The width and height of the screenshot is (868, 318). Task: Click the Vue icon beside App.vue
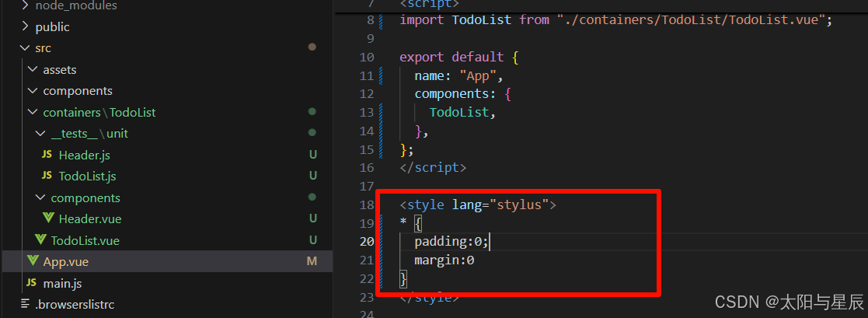33,261
